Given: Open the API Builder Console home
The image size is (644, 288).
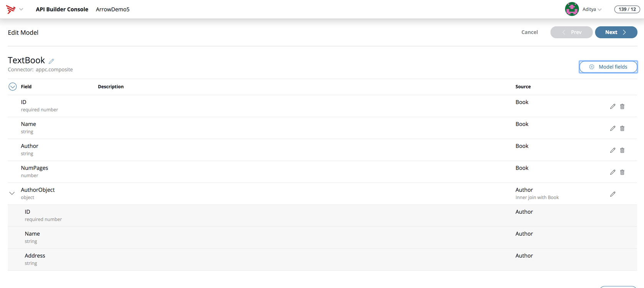Looking at the screenshot, I should 62,9.
